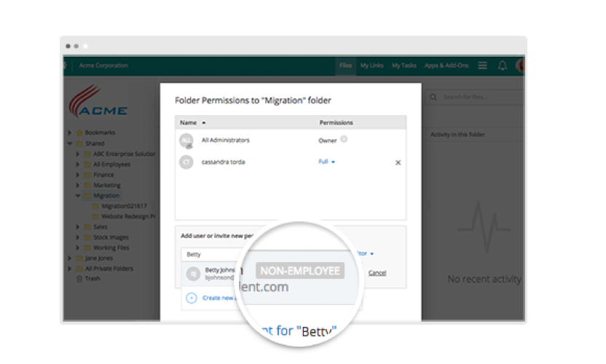Viewport: 606px width, 364px height.
Task: Click the Search for files field
Action: [475, 97]
